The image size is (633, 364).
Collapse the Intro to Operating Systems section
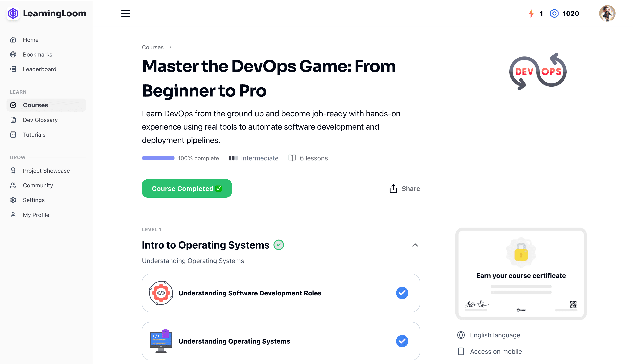click(415, 245)
